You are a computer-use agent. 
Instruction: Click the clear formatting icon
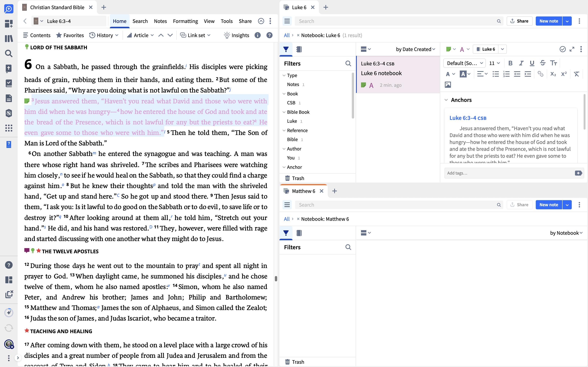(576, 74)
